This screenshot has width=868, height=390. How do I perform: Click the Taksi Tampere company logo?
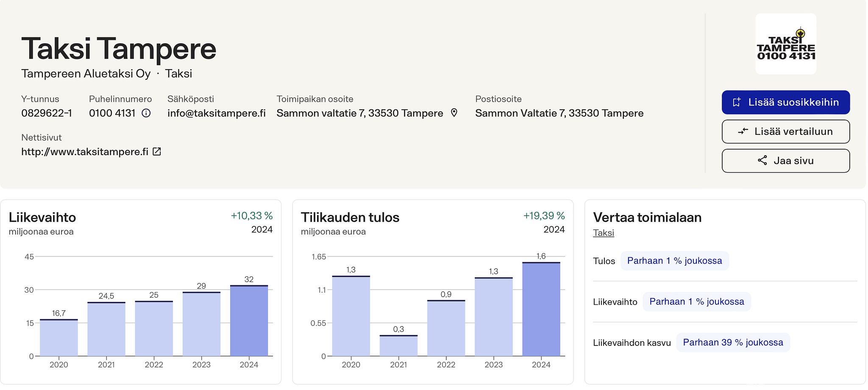pyautogui.click(x=786, y=44)
